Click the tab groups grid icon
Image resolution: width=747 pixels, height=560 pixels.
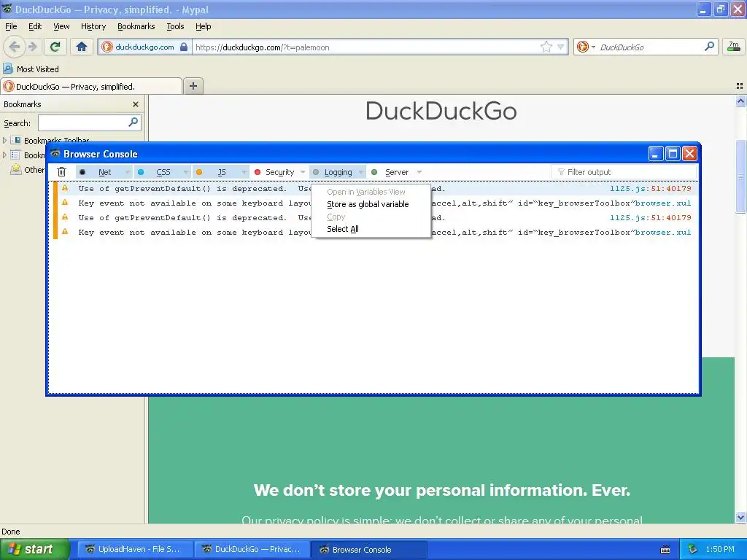[x=740, y=86]
